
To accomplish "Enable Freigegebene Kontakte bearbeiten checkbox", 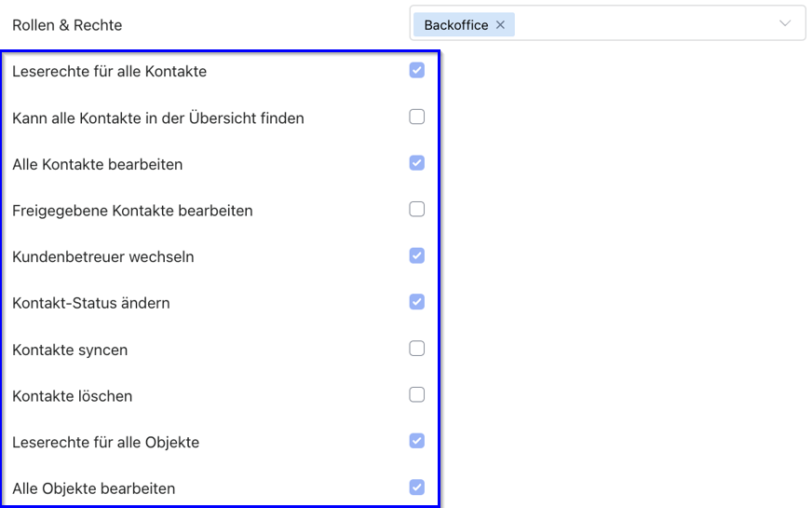I will point(417,209).
